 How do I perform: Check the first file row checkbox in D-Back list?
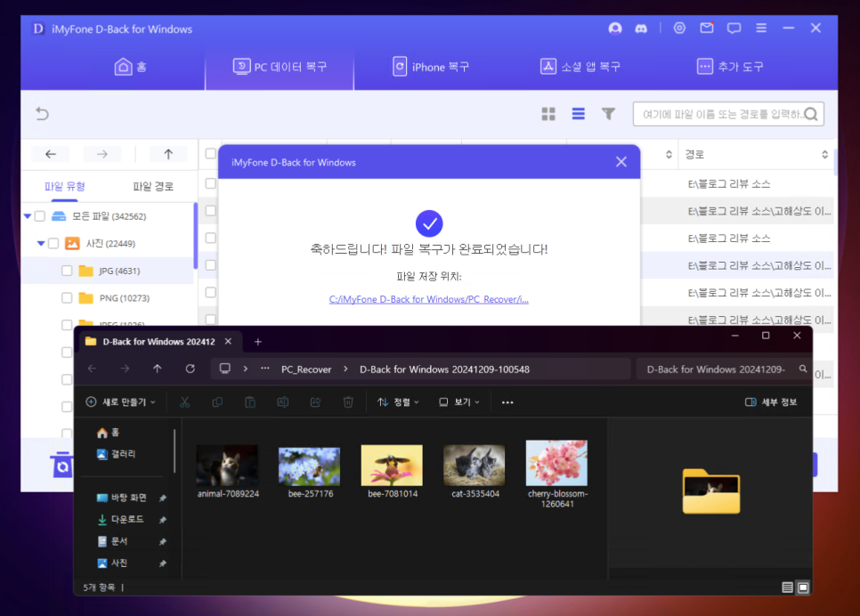211,183
